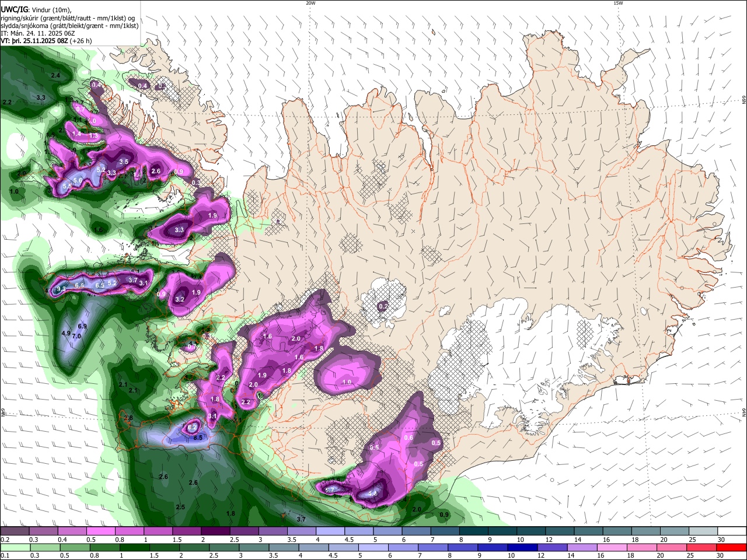
Task: Select the light pink swatch between 16 and 18
Action: 611,547
